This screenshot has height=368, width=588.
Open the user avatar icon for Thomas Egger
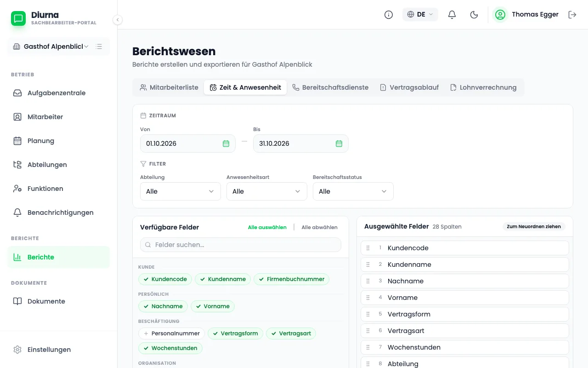pyautogui.click(x=500, y=15)
